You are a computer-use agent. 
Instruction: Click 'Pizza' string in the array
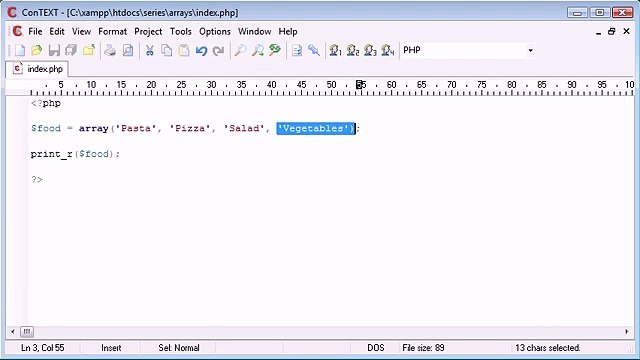pos(190,129)
